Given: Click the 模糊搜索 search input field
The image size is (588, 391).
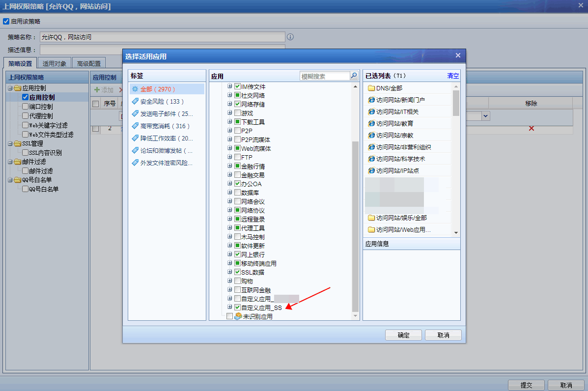Looking at the screenshot, I should (324, 76).
